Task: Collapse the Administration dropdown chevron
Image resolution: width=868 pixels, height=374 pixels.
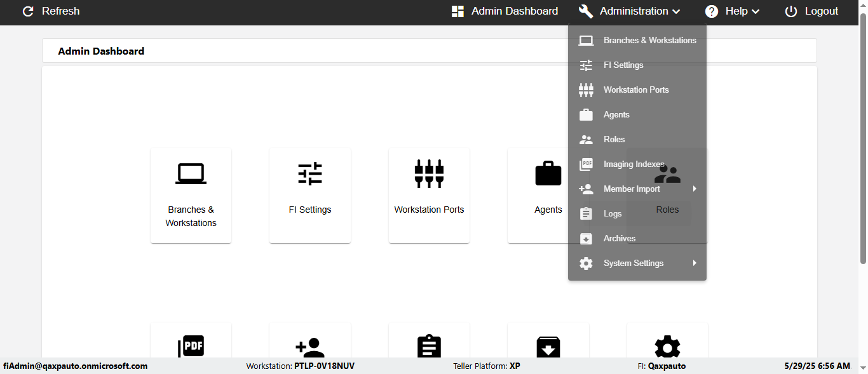Action: click(x=676, y=11)
